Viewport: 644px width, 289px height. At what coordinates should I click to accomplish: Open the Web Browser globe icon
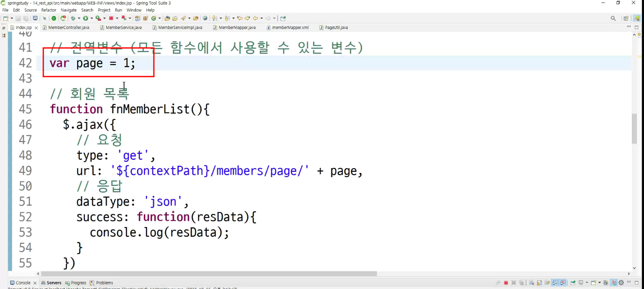point(205,19)
